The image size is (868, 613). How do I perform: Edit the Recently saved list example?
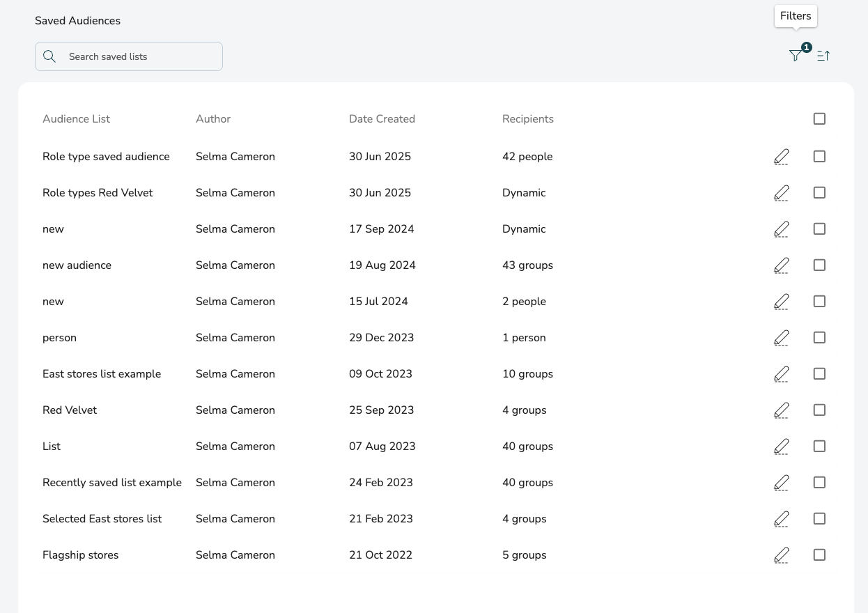782,483
